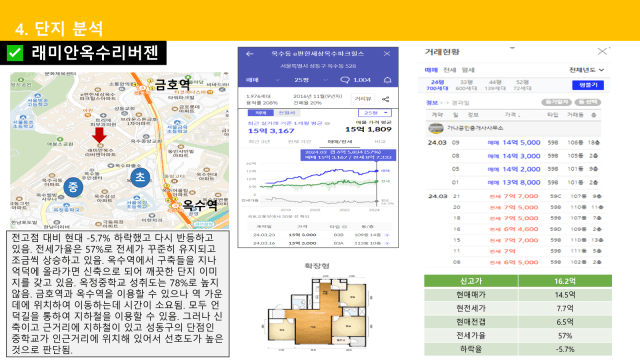Viewport: 640px width, 360px height.
Task: Open the comments bubble showing 1,004
Action: [x=355, y=80]
